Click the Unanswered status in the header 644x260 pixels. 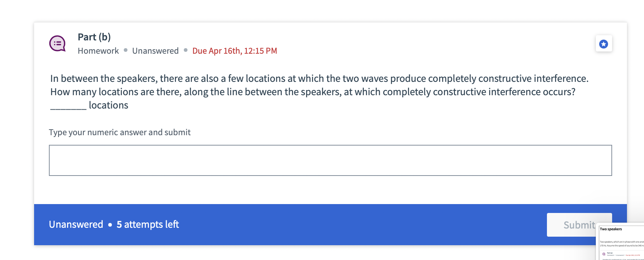(x=155, y=51)
